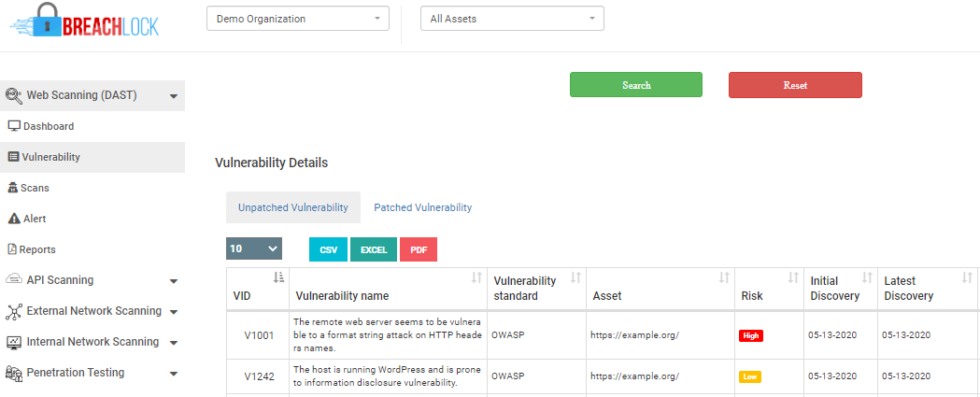Click the API Scanning cloud icon

(x=14, y=280)
